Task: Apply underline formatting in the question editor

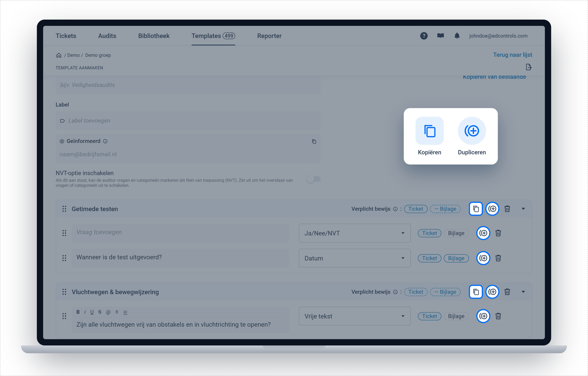Action: 92,312
